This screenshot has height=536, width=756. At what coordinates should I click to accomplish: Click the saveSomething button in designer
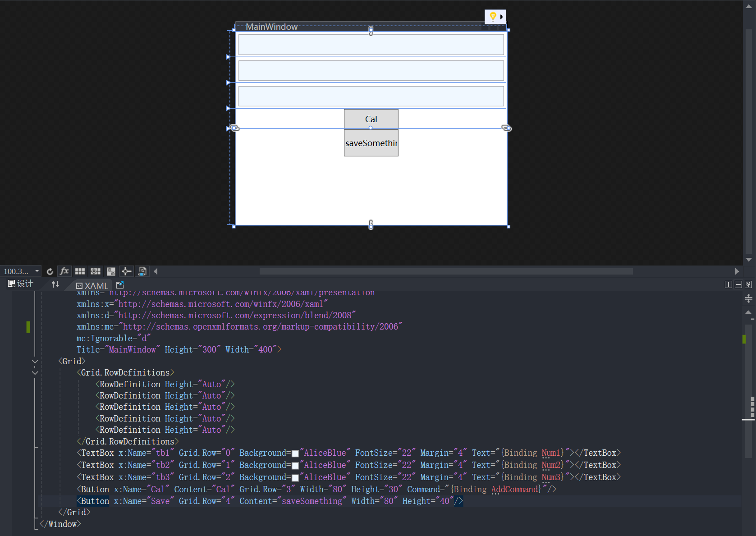(x=371, y=143)
